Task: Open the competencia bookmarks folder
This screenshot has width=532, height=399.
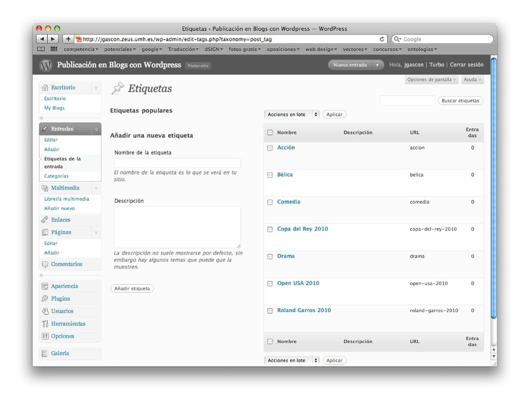Action: pos(81,49)
